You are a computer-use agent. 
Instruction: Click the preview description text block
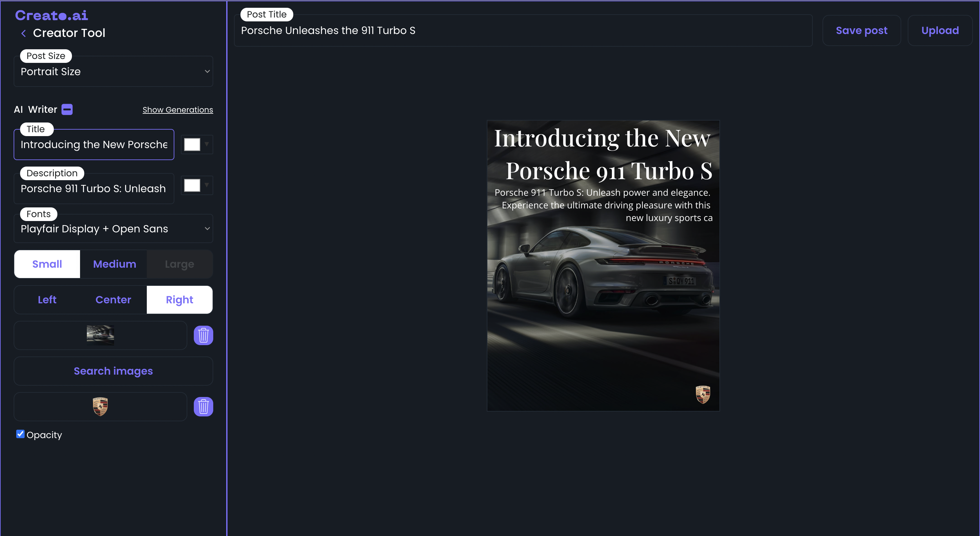click(603, 205)
